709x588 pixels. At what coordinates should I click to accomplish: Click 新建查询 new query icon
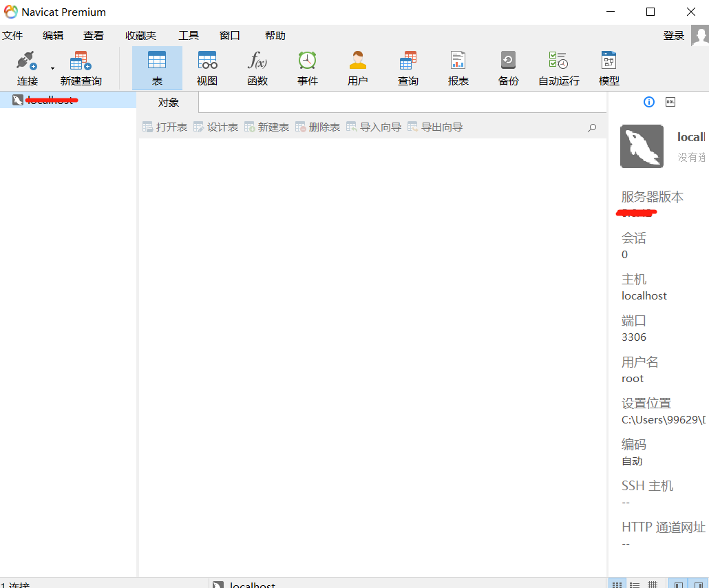81,61
